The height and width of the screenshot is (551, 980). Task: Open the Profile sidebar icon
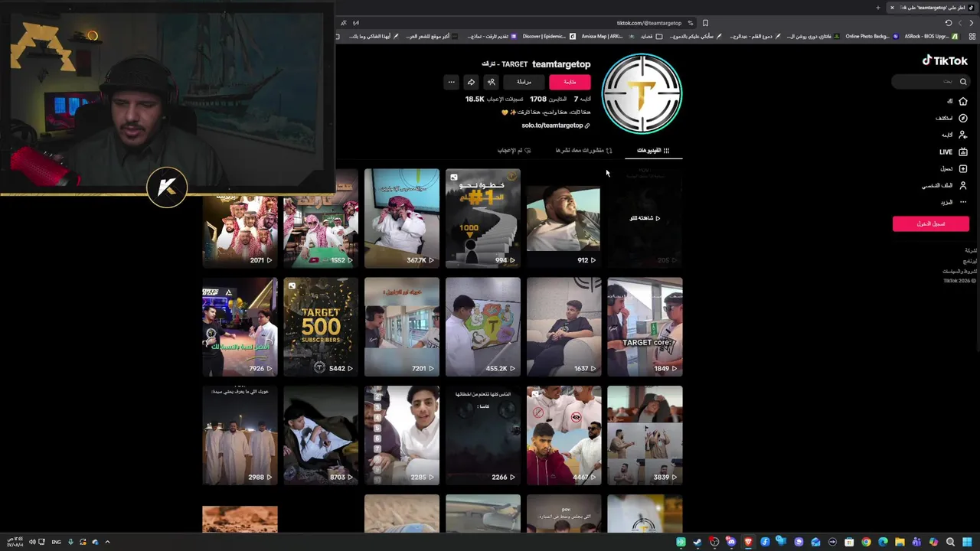click(962, 185)
